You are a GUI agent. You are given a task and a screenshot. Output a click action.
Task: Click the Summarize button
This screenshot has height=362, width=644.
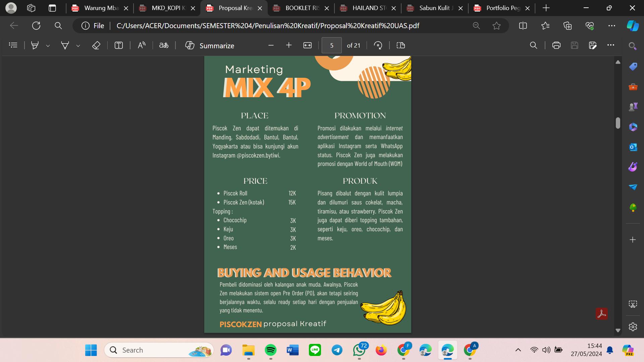210,45
